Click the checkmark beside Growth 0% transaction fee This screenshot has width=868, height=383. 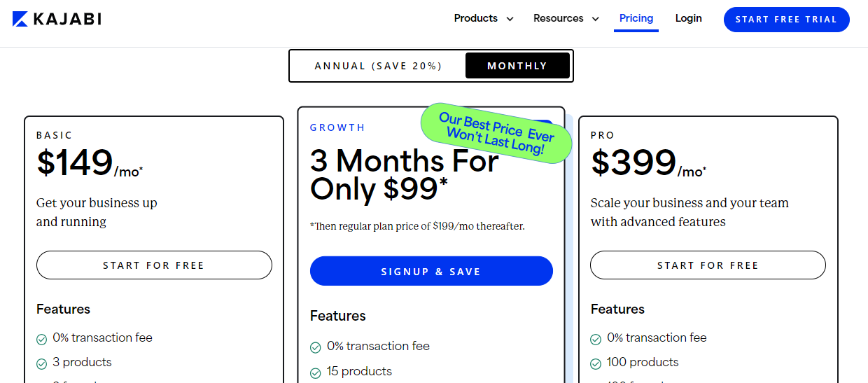(316, 347)
